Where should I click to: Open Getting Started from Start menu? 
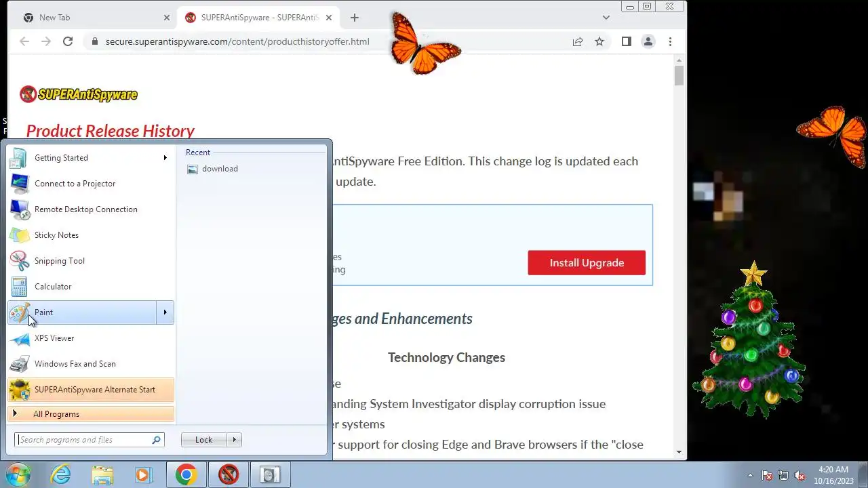(x=91, y=158)
